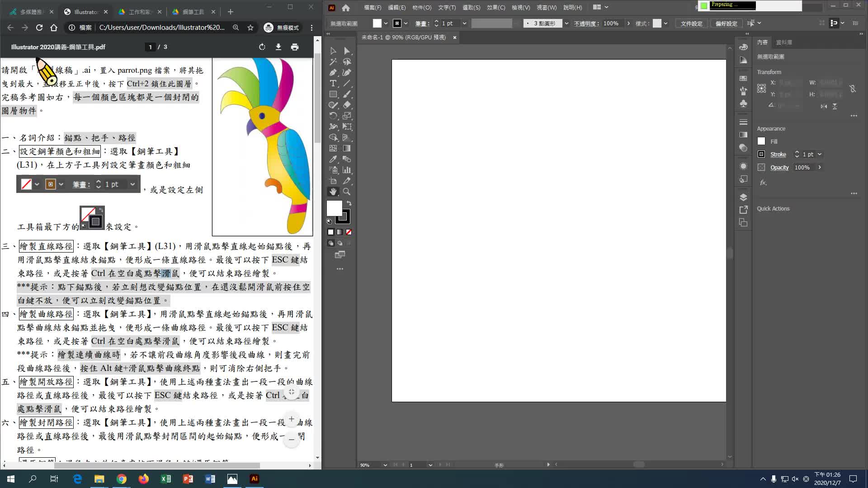Select the Type tool

point(333,84)
